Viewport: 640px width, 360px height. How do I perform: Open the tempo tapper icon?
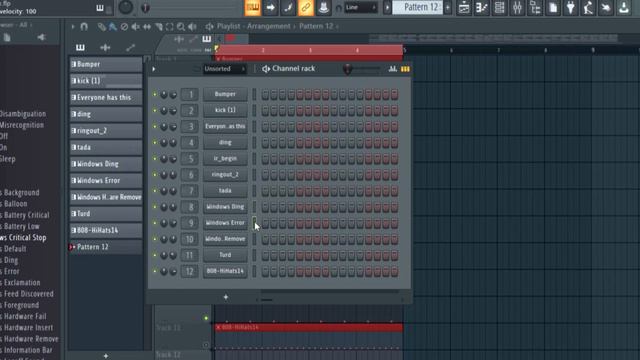pyautogui.click(x=588, y=7)
